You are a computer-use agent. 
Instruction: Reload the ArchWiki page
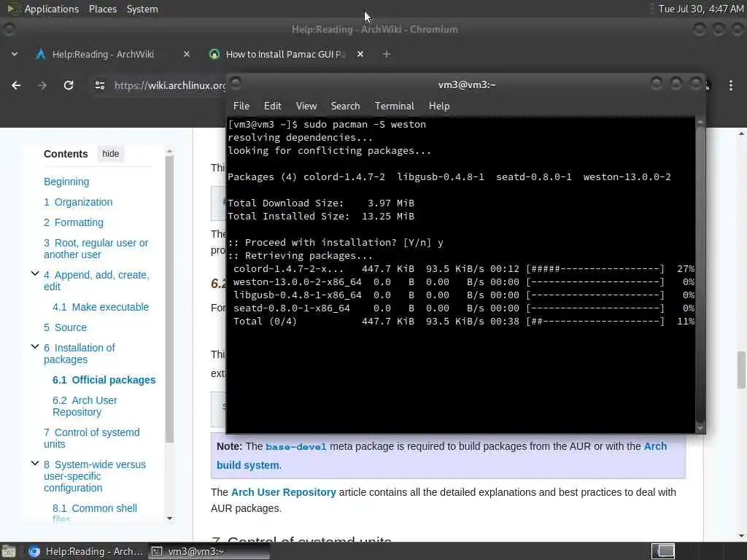[x=69, y=85]
